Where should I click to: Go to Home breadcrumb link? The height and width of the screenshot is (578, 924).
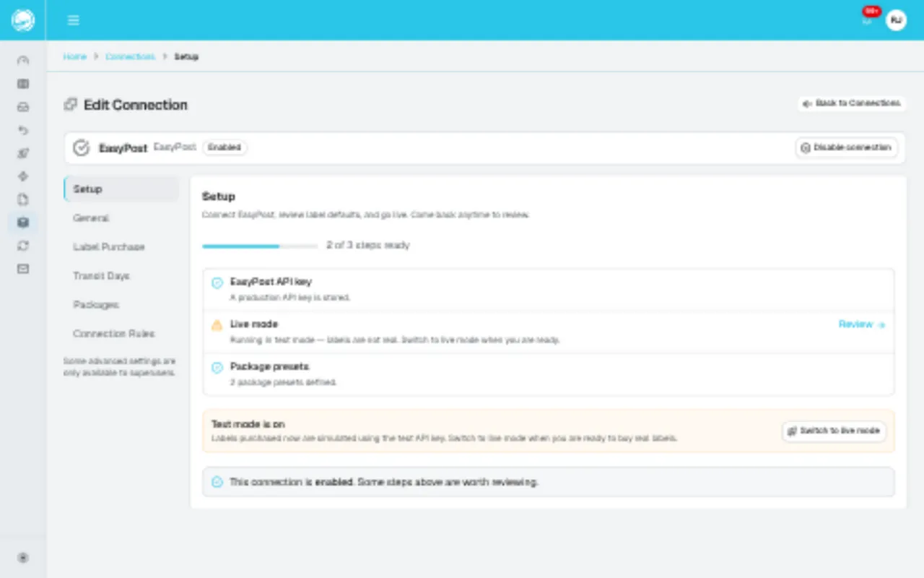pyautogui.click(x=74, y=56)
